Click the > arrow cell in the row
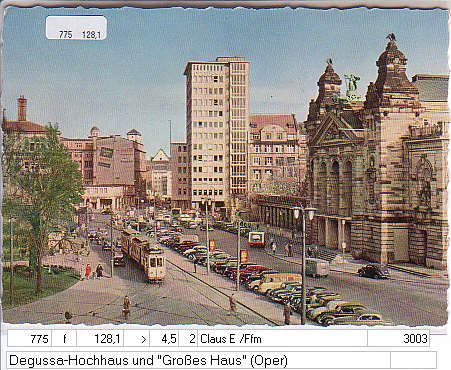This screenshot has width=451, height=370. click(137, 339)
